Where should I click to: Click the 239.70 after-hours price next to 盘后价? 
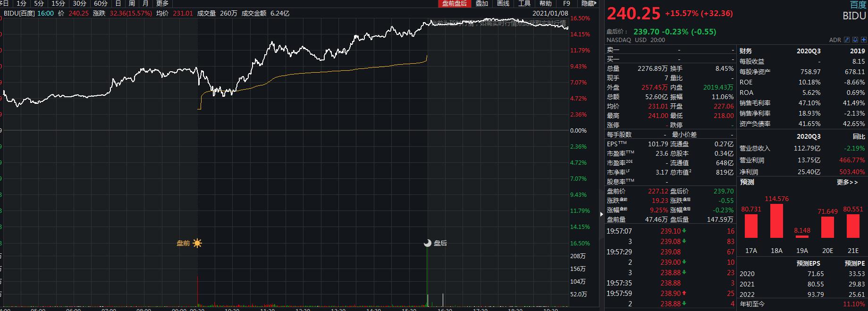pyautogui.click(x=646, y=32)
